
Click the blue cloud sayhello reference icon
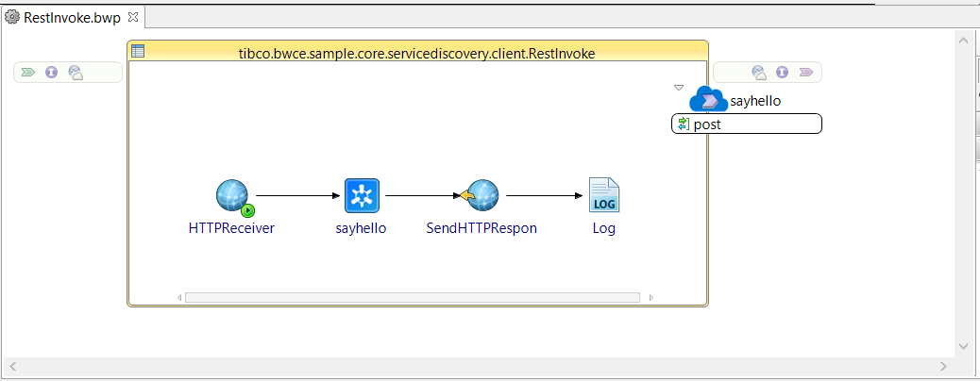point(708,99)
